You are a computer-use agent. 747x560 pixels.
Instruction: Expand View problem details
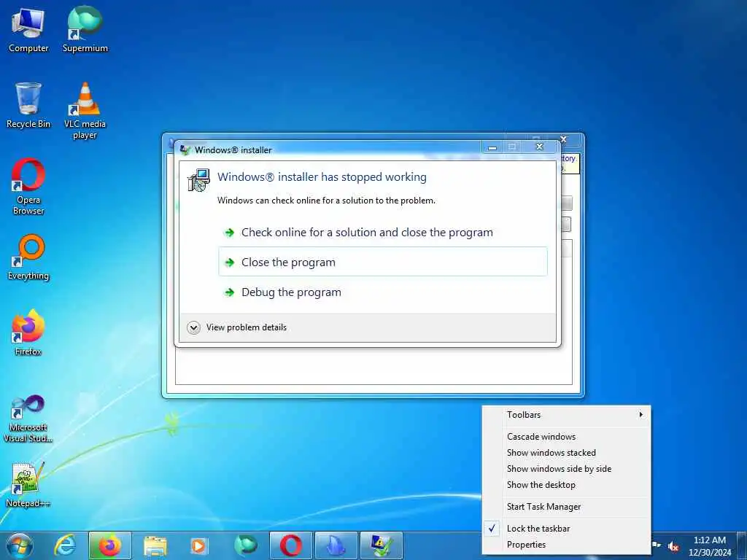237,327
